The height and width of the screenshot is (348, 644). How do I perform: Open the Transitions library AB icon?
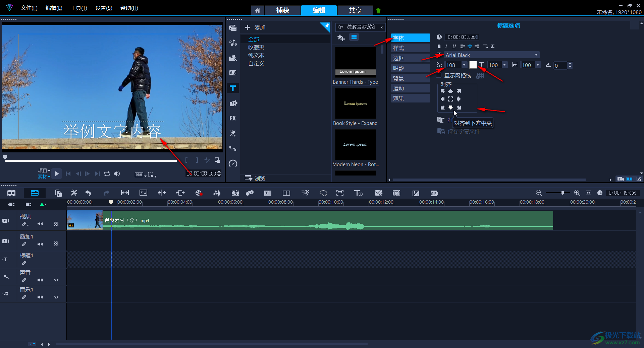point(233,73)
